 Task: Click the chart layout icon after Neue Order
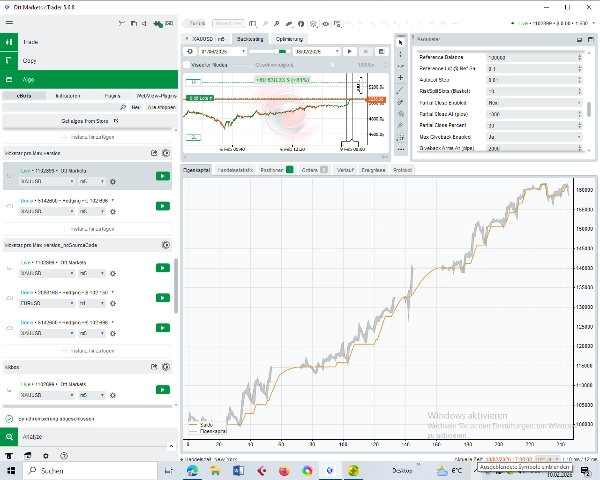[252, 24]
